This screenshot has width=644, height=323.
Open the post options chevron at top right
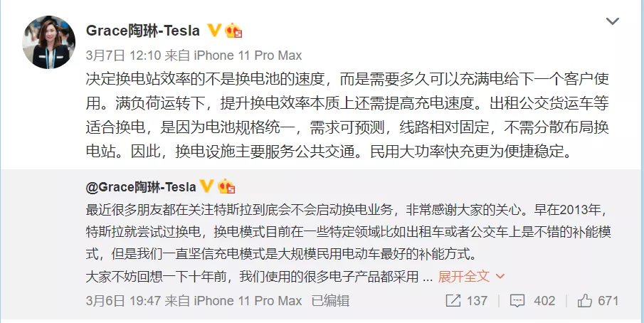612,22
